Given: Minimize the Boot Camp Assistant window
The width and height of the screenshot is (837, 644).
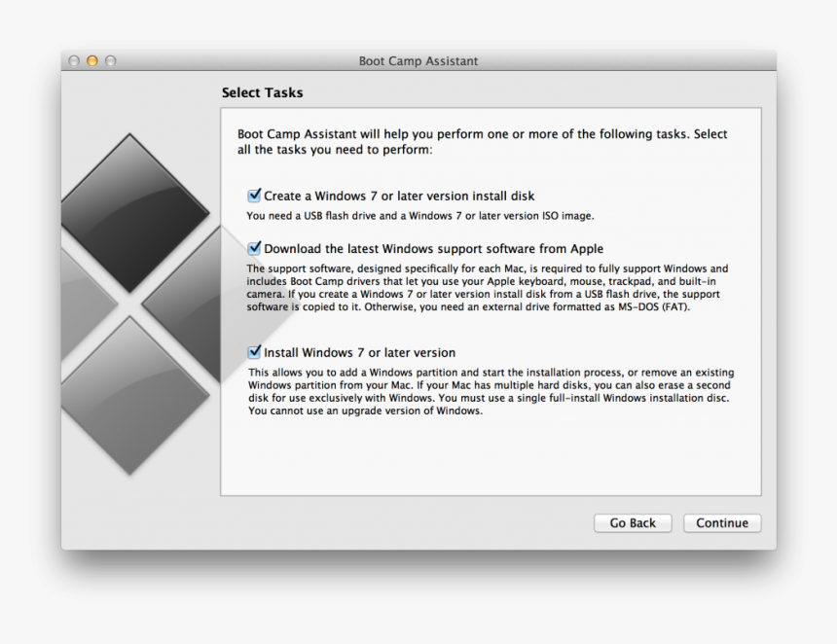Looking at the screenshot, I should [x=92, y=61].
